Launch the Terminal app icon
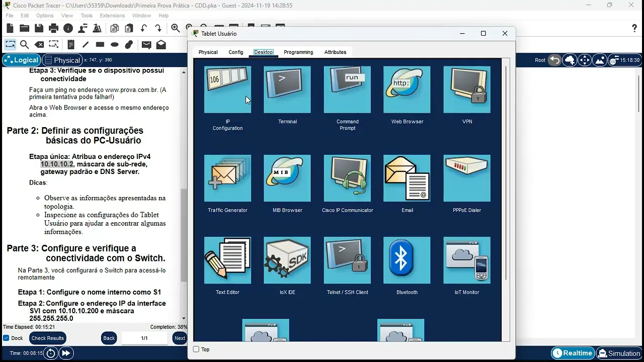Image resolution: width=644 pixels, height=362 pixels. (x=287, y=89)
